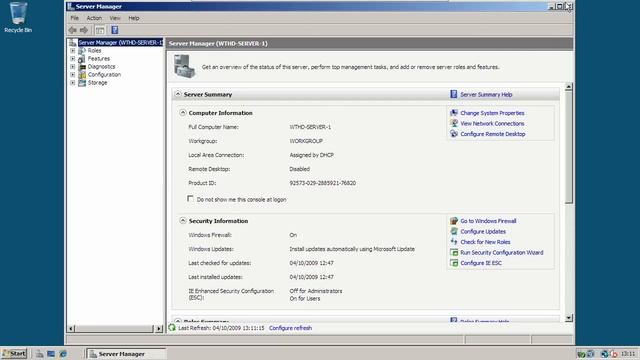Click the tree pane horizontal scrollbar thumb
The height and width of the screenshot is (360, 640).
coord(114,329)
